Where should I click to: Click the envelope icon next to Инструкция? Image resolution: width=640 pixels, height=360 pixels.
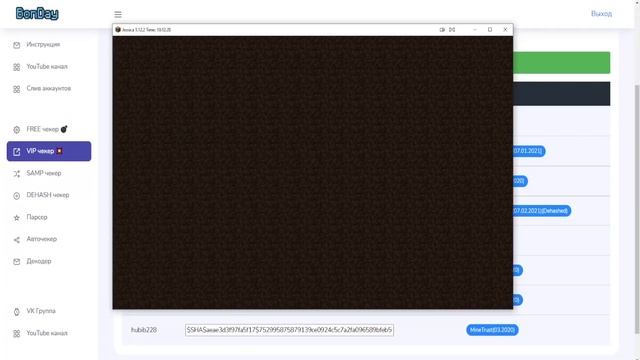16,45
